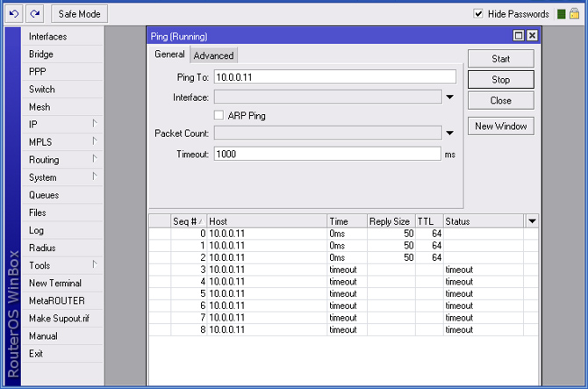Maximize the Ping window

519,36
